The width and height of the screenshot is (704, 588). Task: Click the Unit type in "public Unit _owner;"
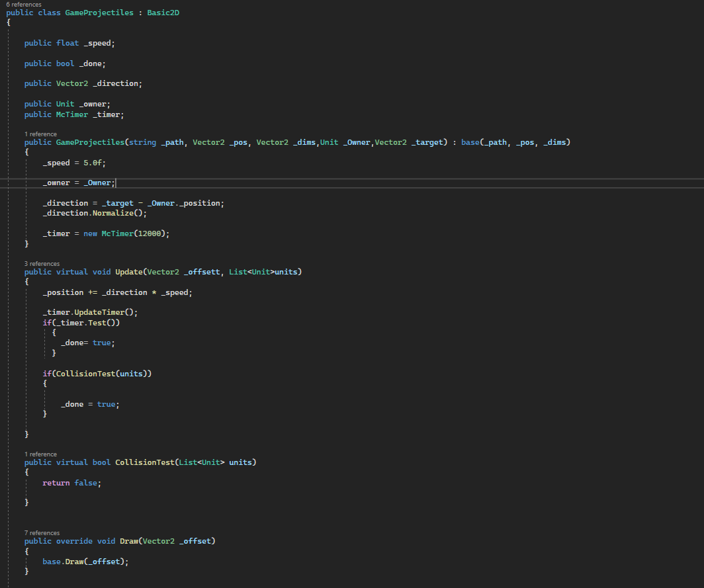click(x=65, y=104)
